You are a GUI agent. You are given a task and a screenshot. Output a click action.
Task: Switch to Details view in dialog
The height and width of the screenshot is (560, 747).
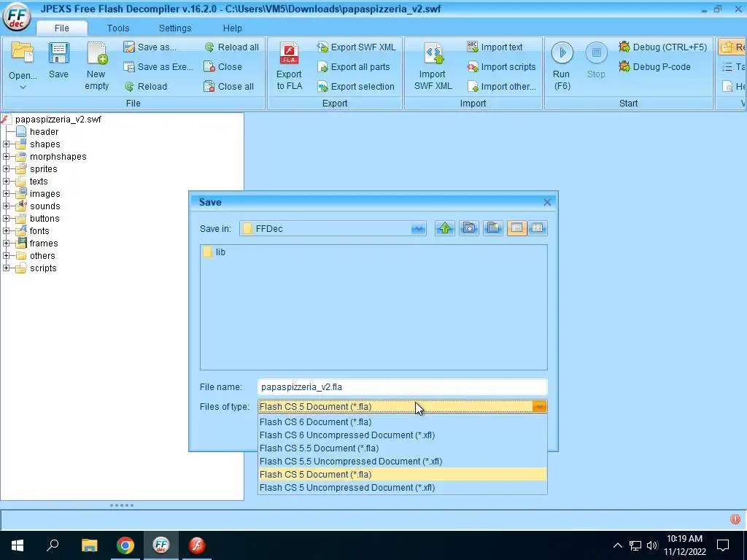(538, 228)
